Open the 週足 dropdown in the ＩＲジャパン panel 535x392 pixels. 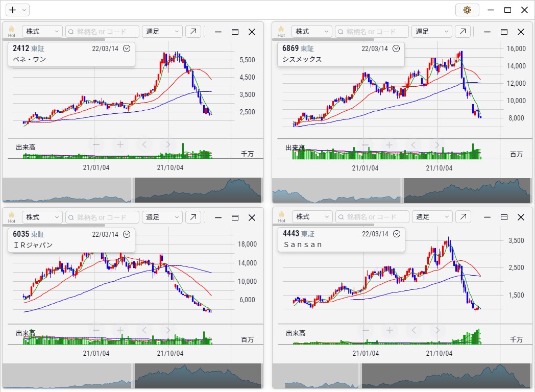162,217
